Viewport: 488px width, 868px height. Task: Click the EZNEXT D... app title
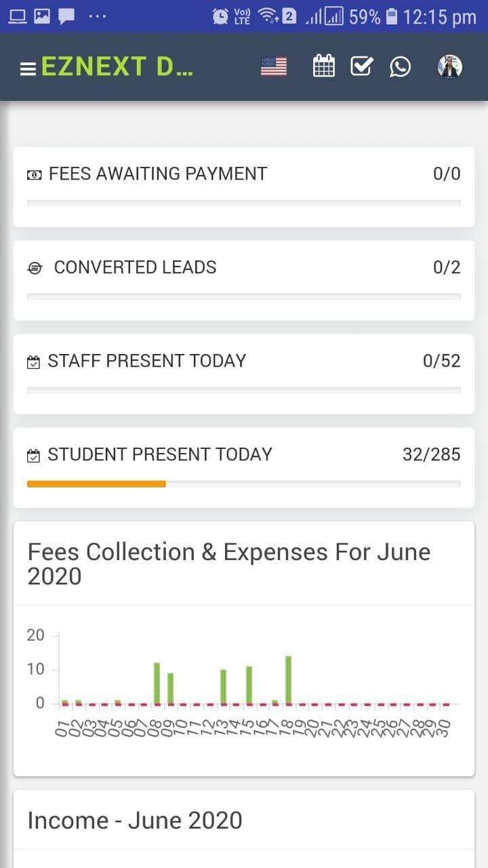(x=117, y=67)
